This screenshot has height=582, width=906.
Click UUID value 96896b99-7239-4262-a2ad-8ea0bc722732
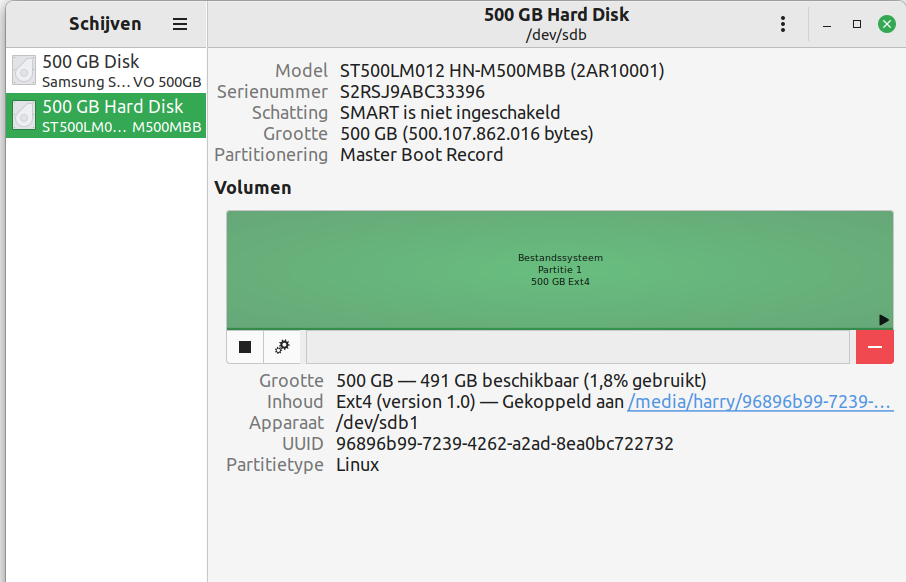click(x=505, y=444)
